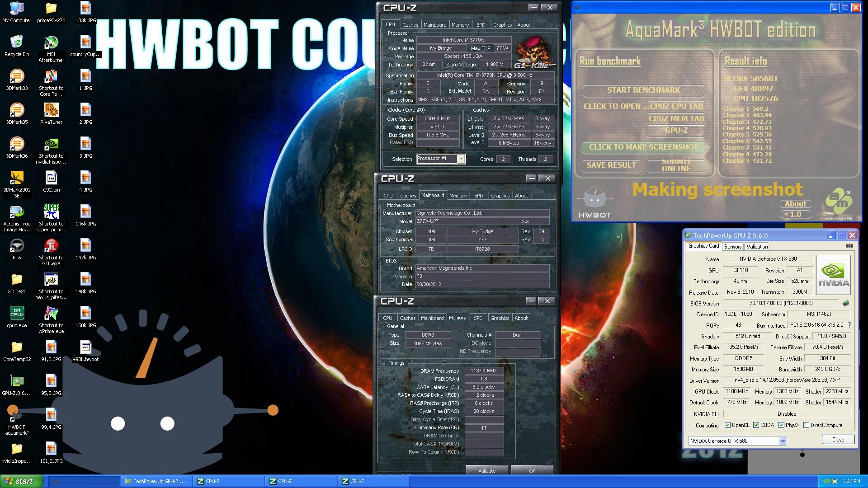
Task: Launch MSI Afterburner desktop shortcut
Action: pos(51,49)
